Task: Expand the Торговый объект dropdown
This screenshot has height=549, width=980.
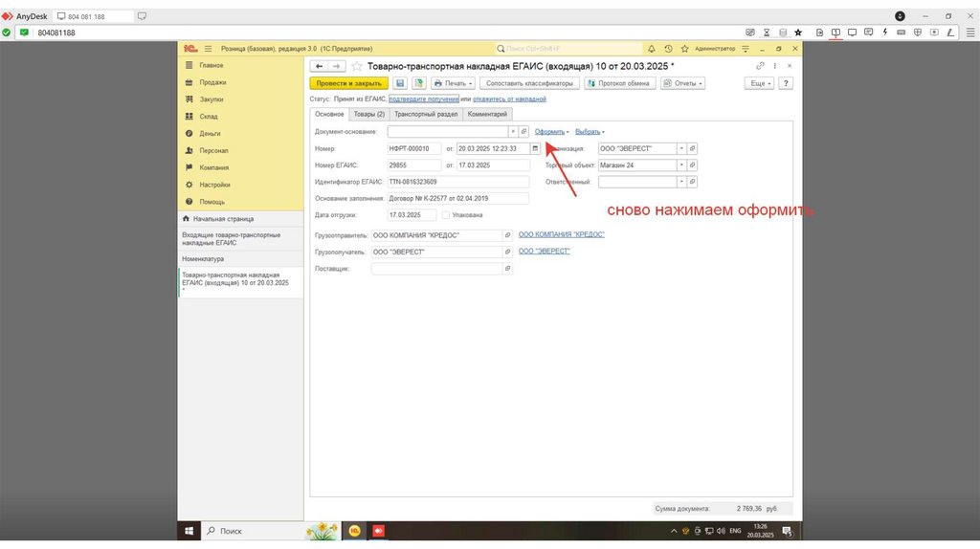Action: (681, 165)
